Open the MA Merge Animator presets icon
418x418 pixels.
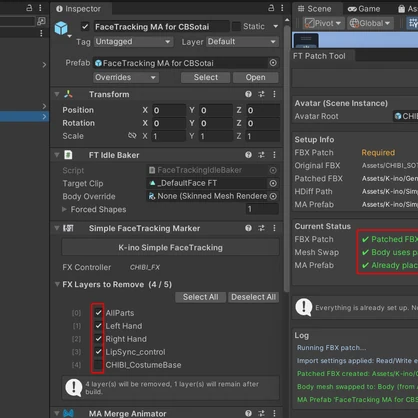point(261,413)
